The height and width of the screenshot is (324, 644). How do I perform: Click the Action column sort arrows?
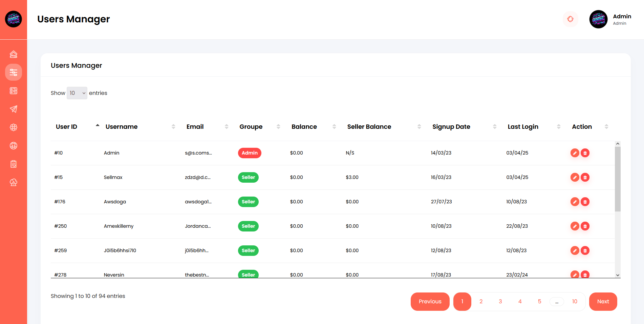[x=606, y=127]
